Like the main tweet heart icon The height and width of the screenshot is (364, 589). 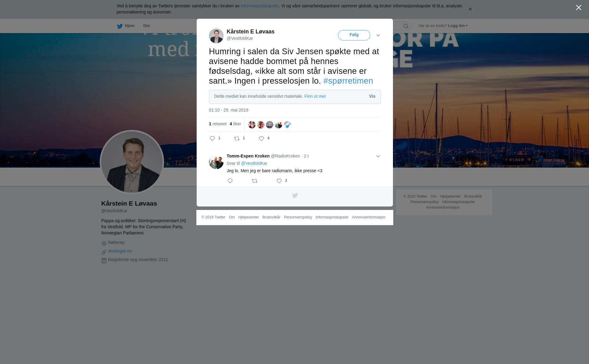pyautogui.click(x=261, y=138)
